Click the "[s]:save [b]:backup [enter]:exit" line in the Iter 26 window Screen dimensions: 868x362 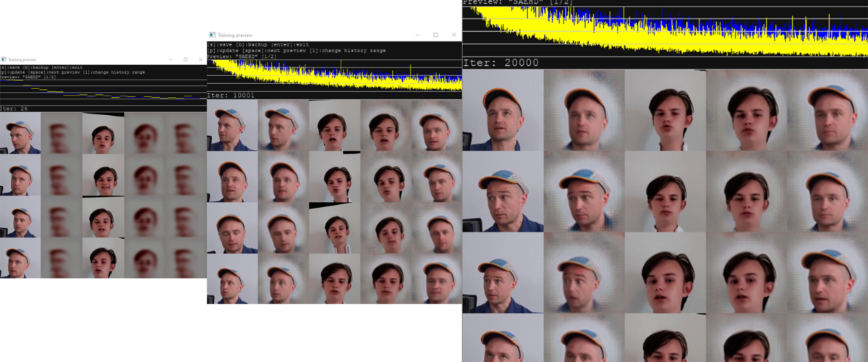tap(41, 67)
